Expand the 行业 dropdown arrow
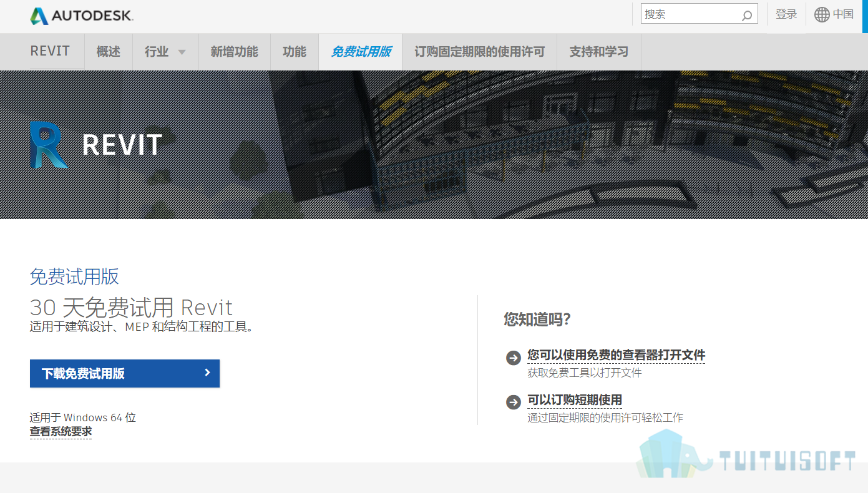 (x=182, y=52)
